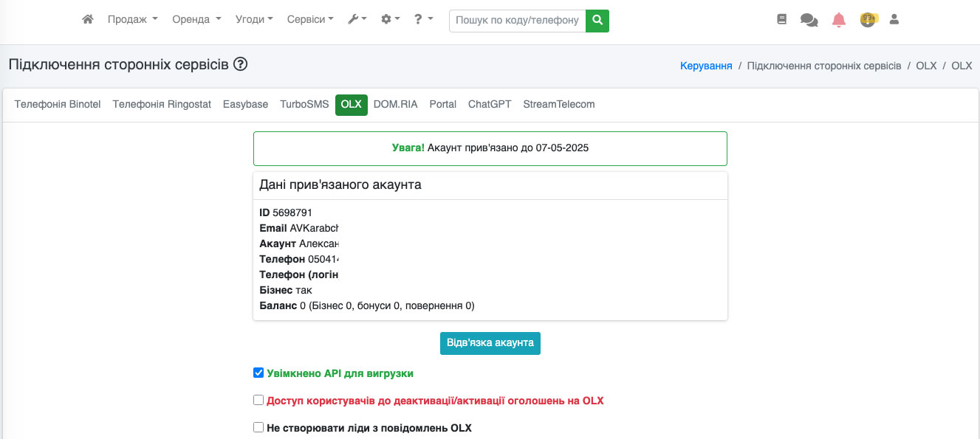Click the account ID 5698791 value
The image size is (980, 439).
tap(292, 212)
